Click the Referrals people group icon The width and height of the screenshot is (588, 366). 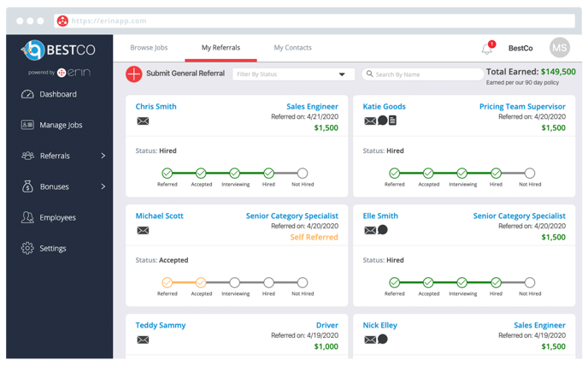click(x=27, y=156)
